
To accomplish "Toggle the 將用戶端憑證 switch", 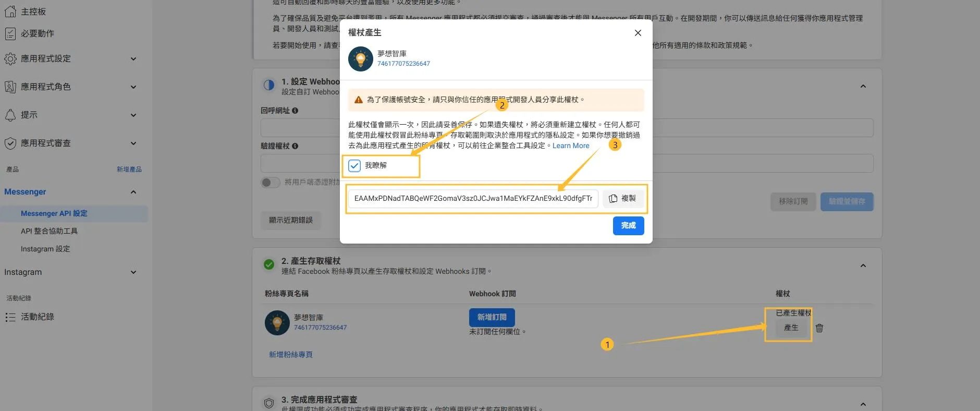I will click(x=271, y=183).
